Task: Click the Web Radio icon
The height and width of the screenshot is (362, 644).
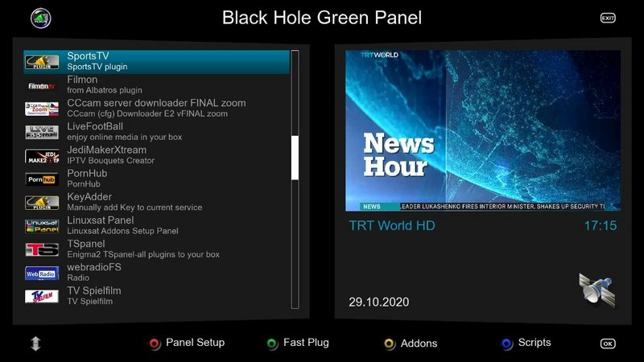Action: pos(42,274)
